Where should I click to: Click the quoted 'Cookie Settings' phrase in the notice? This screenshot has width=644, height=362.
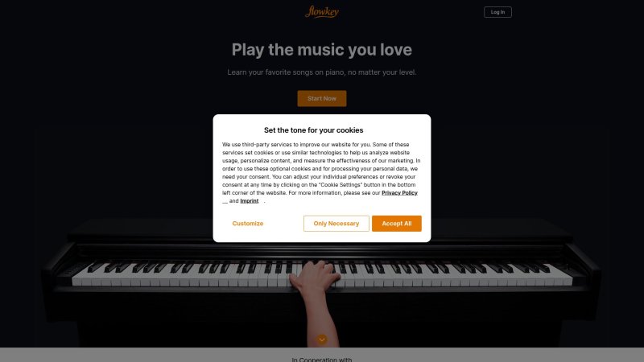(340, 185)
